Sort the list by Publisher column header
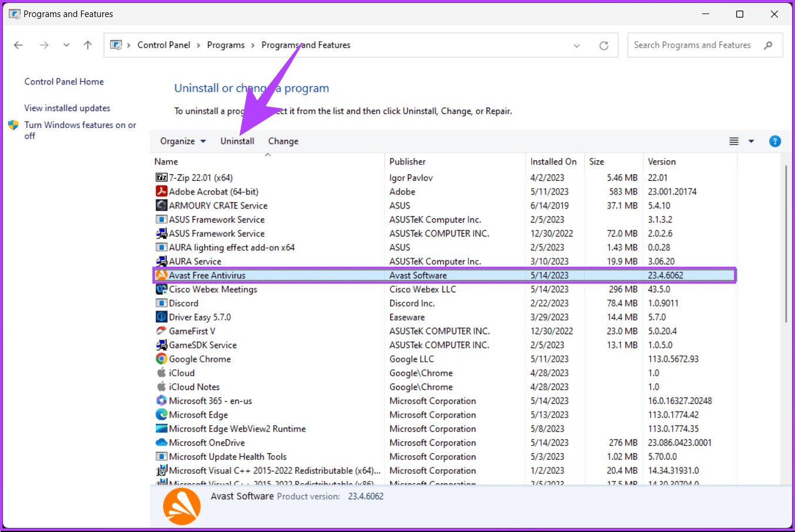This screenshot has height=532, width=795. point(408,161)
